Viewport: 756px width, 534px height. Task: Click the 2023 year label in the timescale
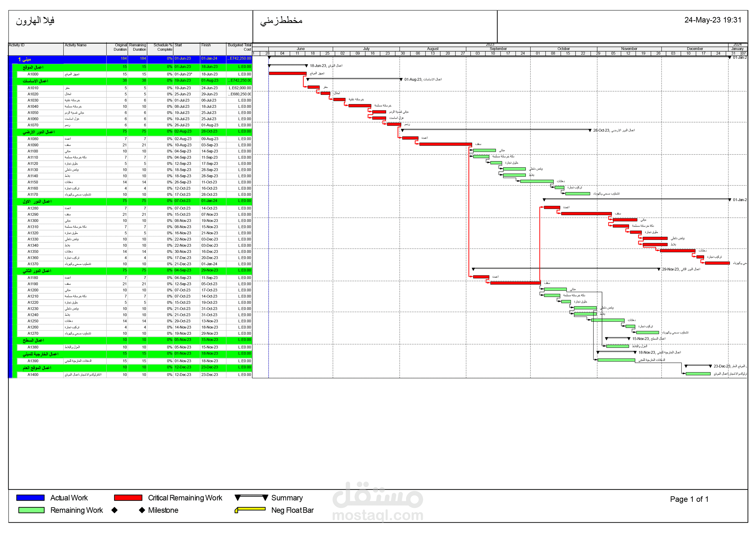tap(490, 44)
